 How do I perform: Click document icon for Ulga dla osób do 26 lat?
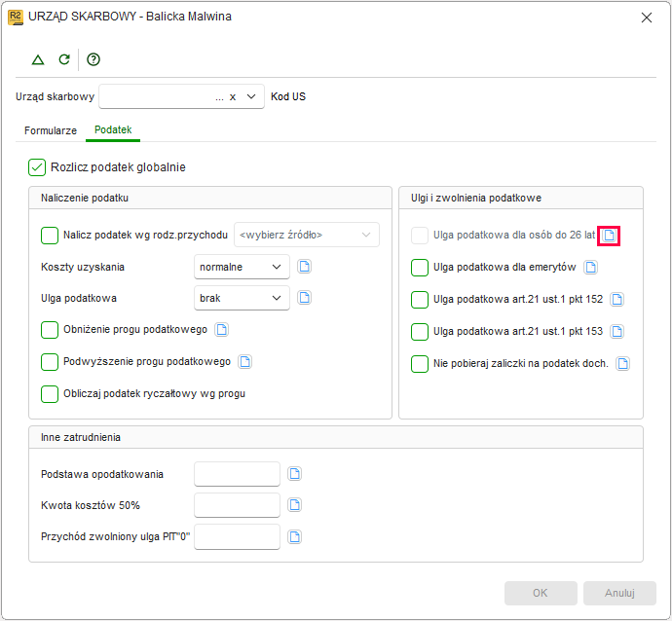609,236
